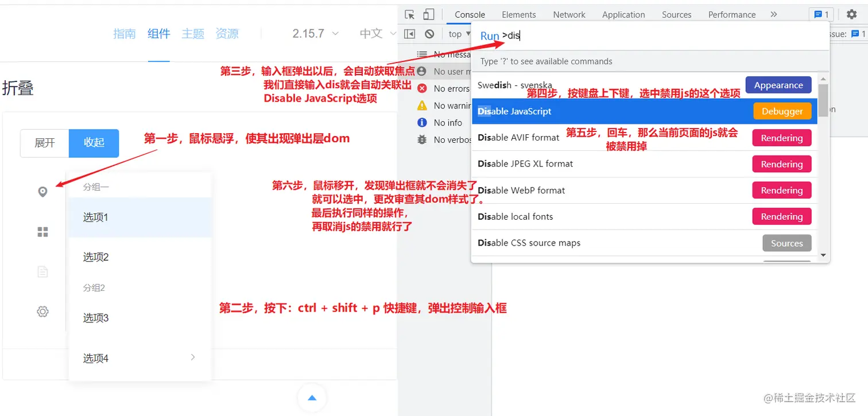Open the 主题 nav link
The width and height of the screenshot is (868, 416).
(x=193, y=34)
